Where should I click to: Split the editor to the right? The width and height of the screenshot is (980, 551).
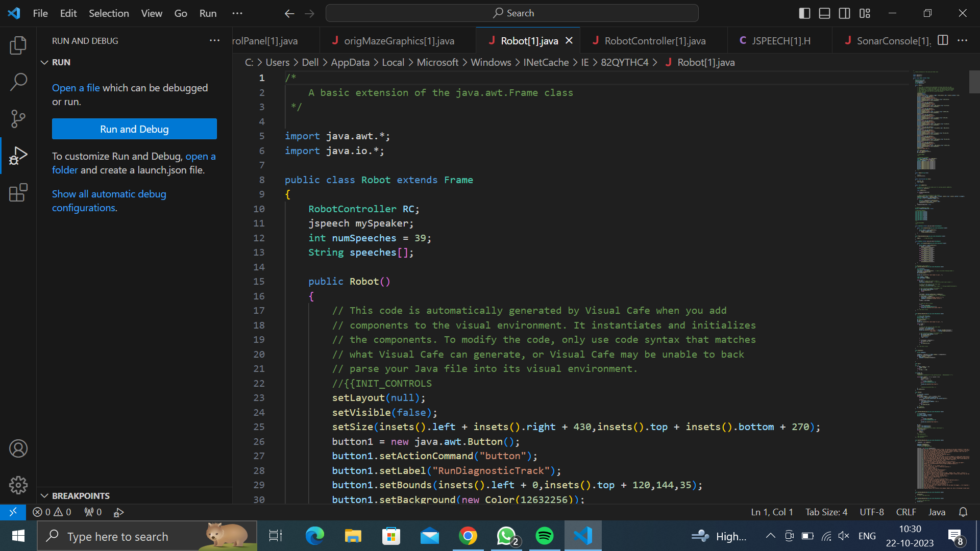[943, 40]
